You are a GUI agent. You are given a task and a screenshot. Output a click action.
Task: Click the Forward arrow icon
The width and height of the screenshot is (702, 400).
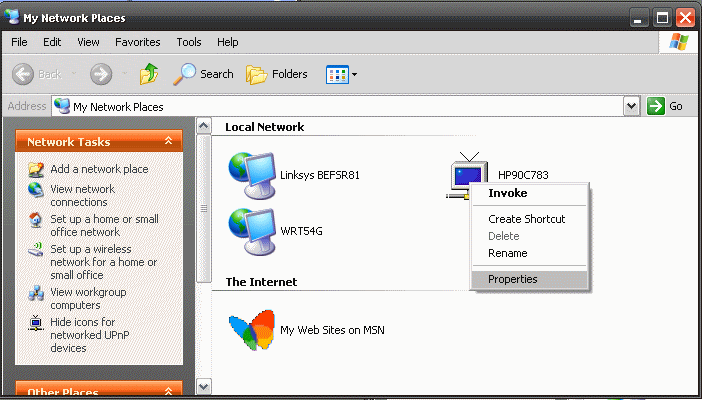(x=101, y=74)
